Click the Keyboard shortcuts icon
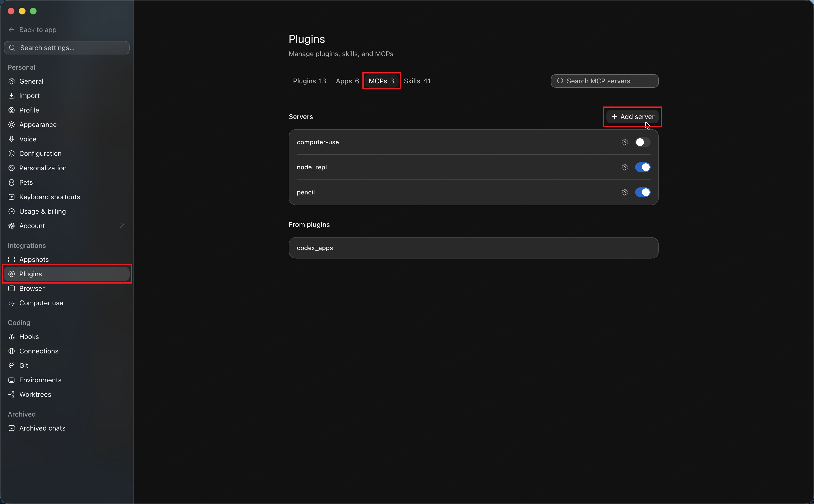 click(11, 197)
